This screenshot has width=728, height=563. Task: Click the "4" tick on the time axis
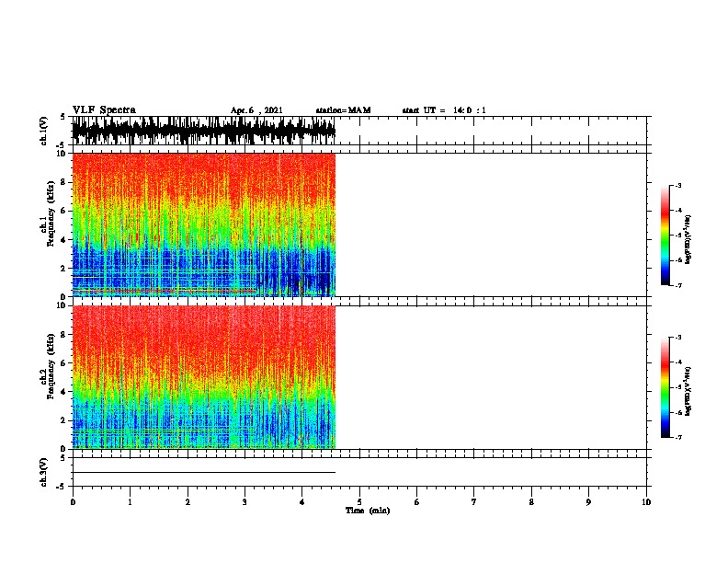[x=302, y=502]
